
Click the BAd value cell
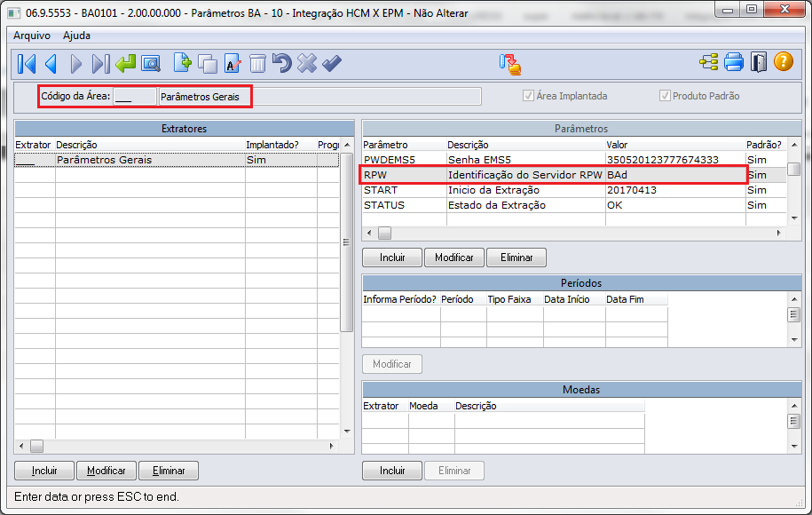pyautogui.click(x=675, y=175)
